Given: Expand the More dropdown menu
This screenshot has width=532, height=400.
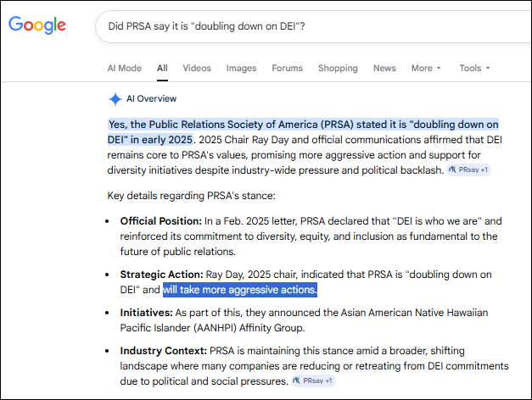Looking at the screenshot, I should coord(426,68).
